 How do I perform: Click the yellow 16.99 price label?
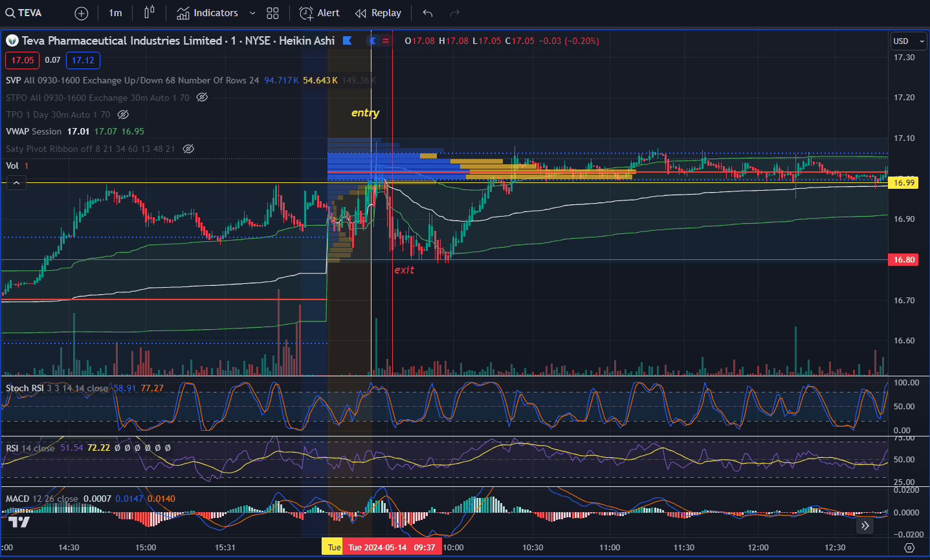pyautogui.click(x=904, y=183)
